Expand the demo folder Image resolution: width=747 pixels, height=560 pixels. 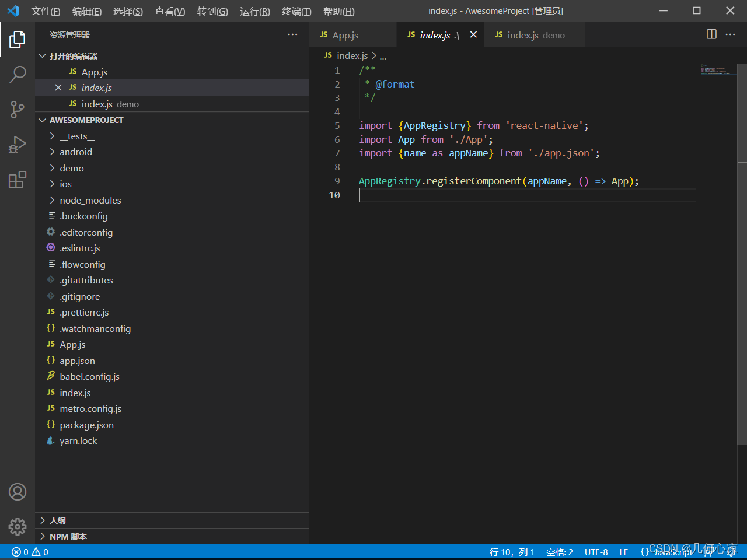point(172,168)
